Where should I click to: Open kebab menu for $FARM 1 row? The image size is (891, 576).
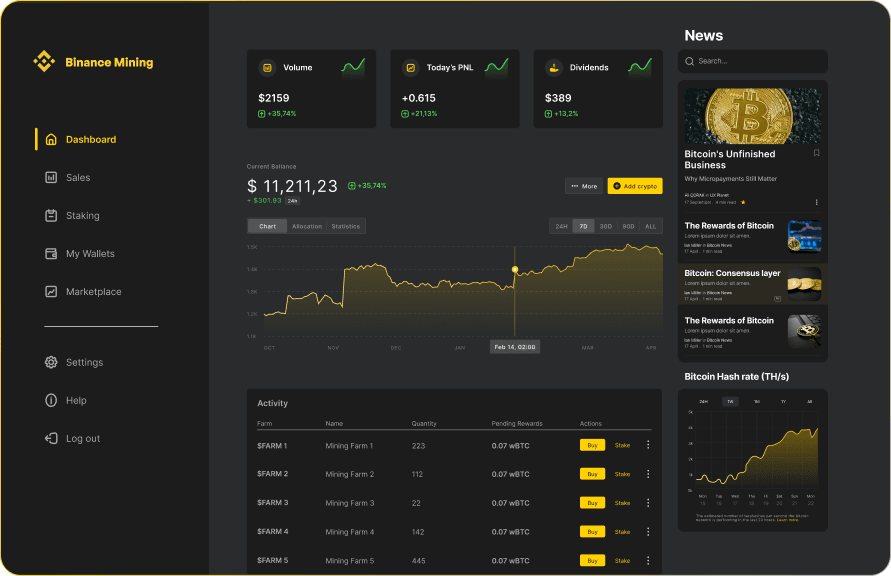pos(648,445)
